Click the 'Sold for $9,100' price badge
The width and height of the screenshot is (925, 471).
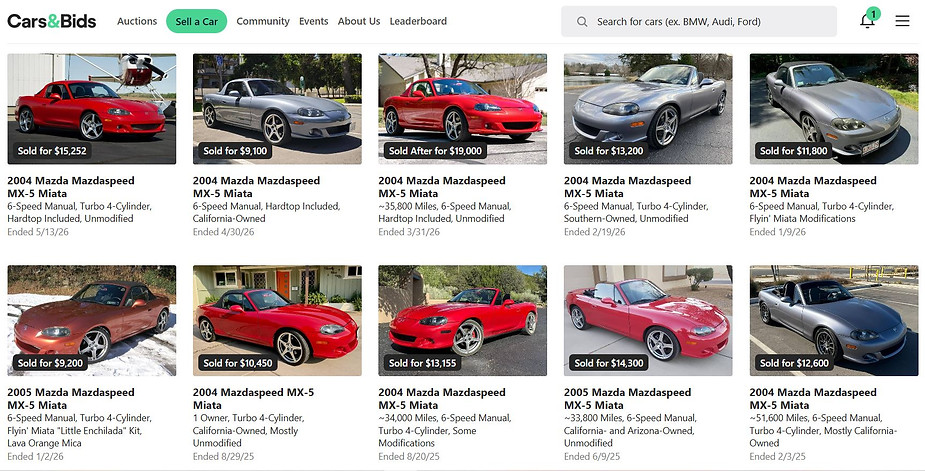[x=235, y=151]
